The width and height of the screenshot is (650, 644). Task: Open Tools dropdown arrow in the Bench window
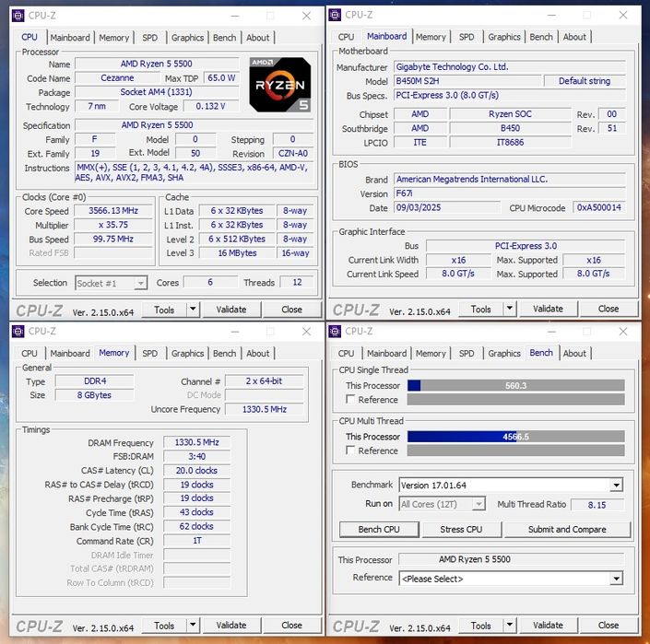pos(510,625)
